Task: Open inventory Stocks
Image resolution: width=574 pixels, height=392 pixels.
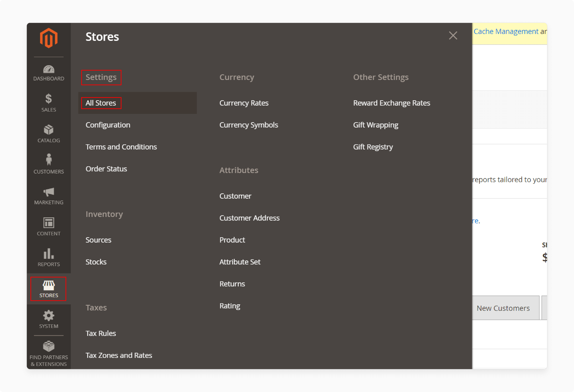Action: point(96,262)
